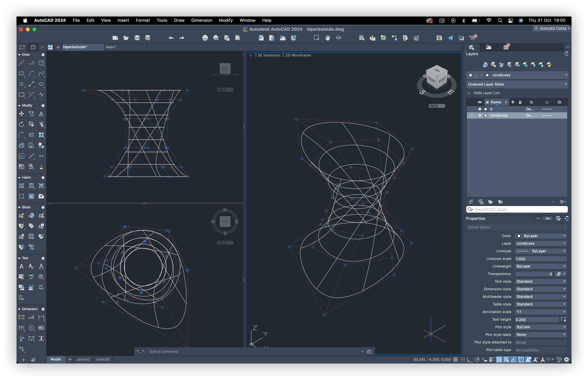Screen dimensions: 588x380
Task: Click the Save icon in toolbar
Action: (137, 38)
